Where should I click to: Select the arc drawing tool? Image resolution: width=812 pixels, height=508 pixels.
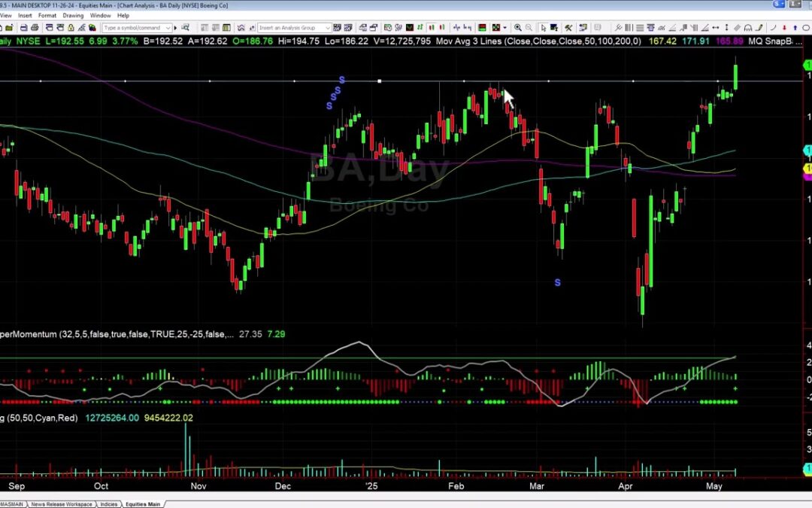pos(773,28)
